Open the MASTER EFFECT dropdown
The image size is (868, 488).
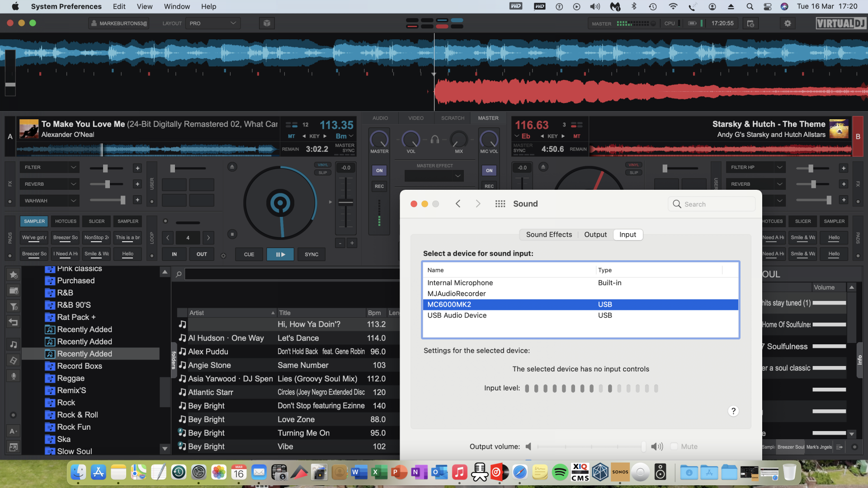click(434, 176)
